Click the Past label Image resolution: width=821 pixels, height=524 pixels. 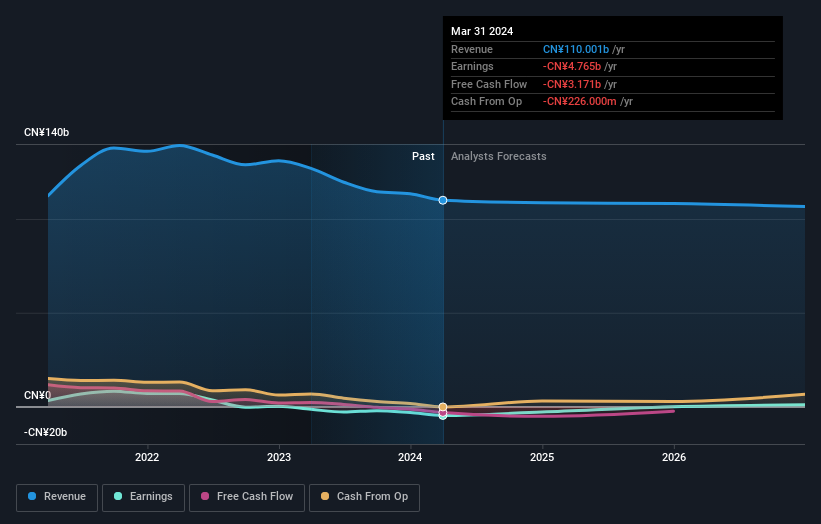pos(423,156)
